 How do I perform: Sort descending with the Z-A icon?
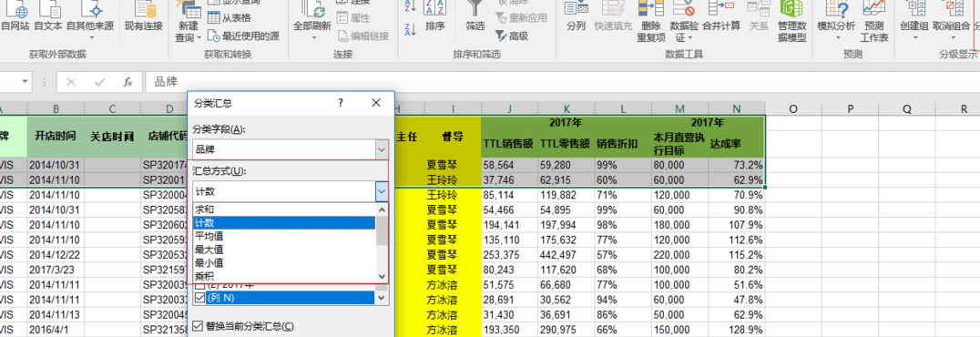411,28
